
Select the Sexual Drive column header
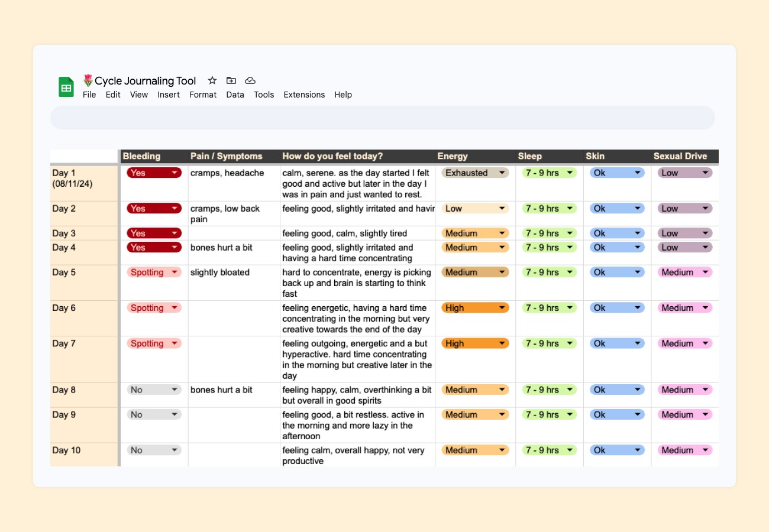(x=685, y=156)
